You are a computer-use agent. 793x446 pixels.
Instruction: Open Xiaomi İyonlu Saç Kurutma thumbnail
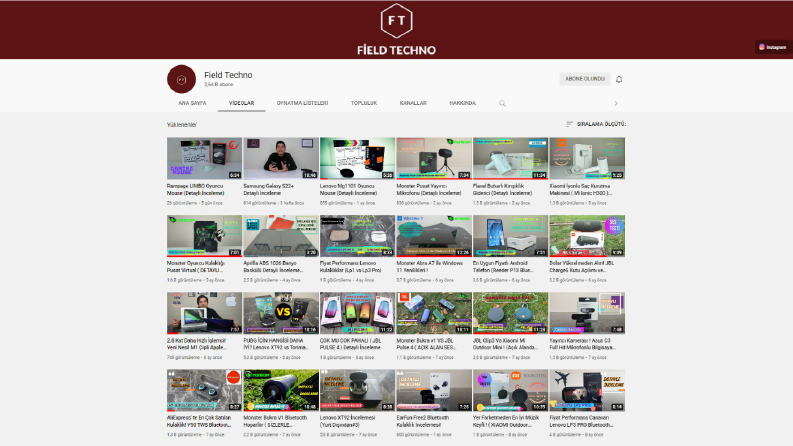[587, 158]
